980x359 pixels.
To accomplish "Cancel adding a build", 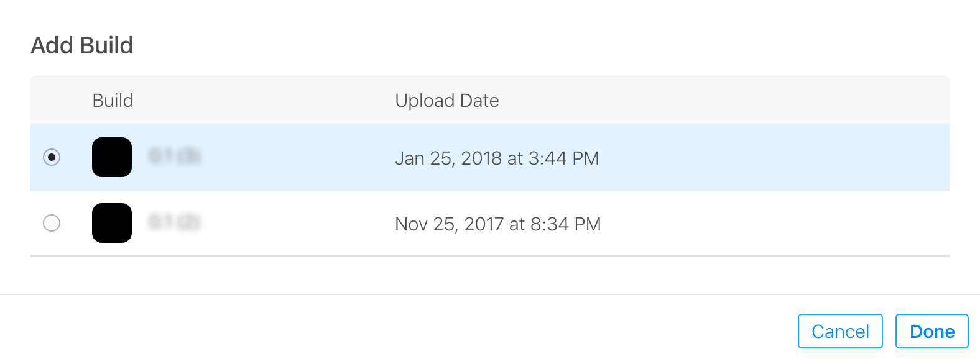I will click(840, 331).
